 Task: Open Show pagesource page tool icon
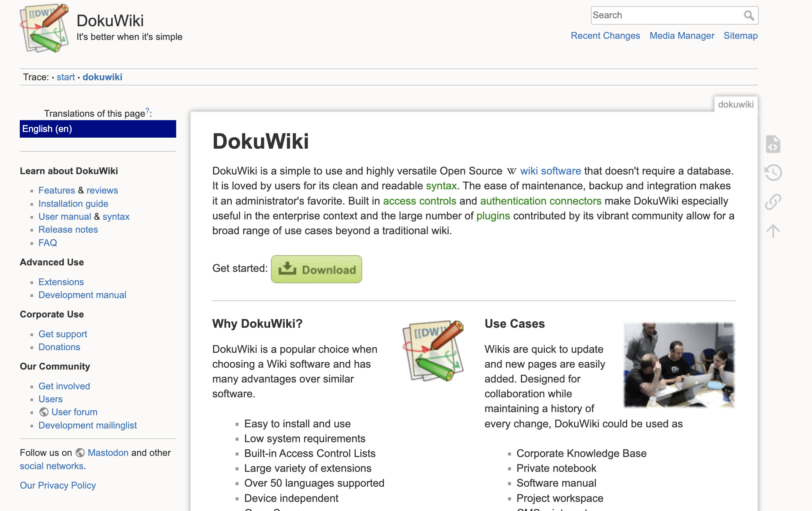773,144
